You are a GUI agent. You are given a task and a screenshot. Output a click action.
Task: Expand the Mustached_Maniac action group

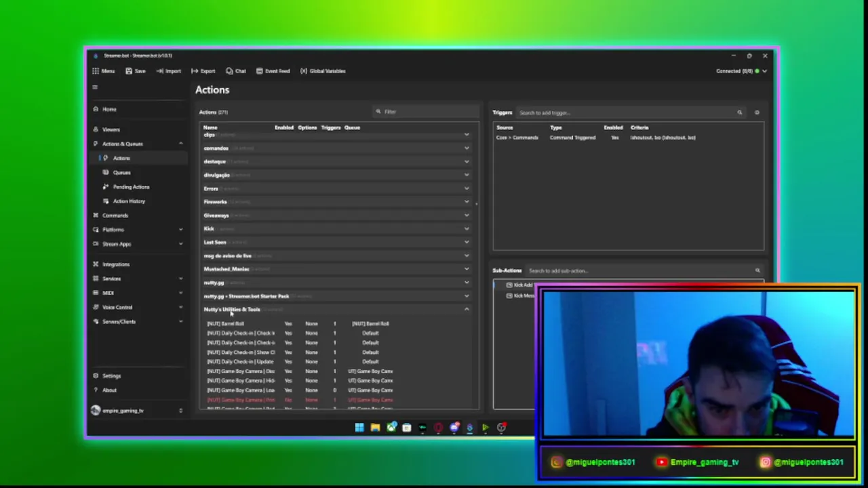(x=337, y=269)
